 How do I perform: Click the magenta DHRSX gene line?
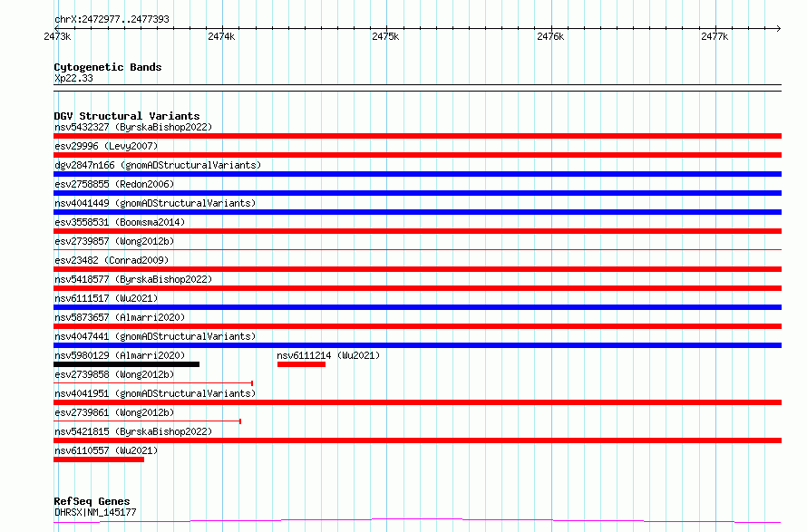click(x=417, y=521)
